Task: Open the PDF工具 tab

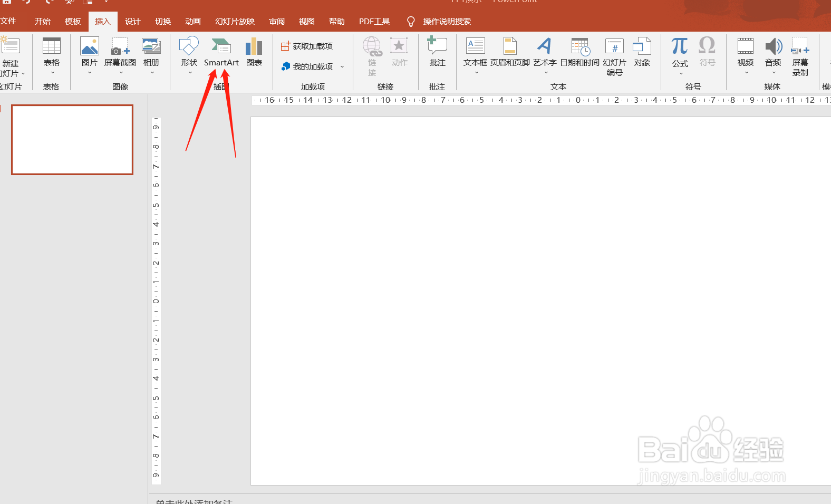Action: coord(374,21)
